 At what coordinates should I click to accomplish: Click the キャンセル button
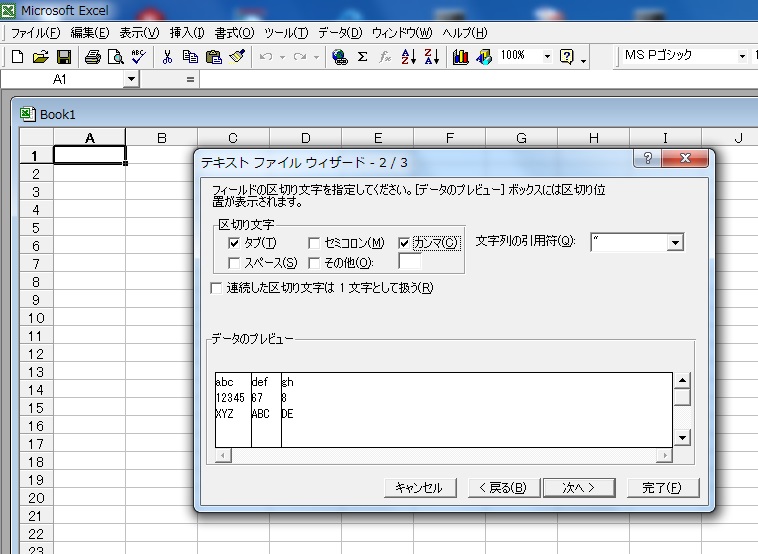coord(420,488)
